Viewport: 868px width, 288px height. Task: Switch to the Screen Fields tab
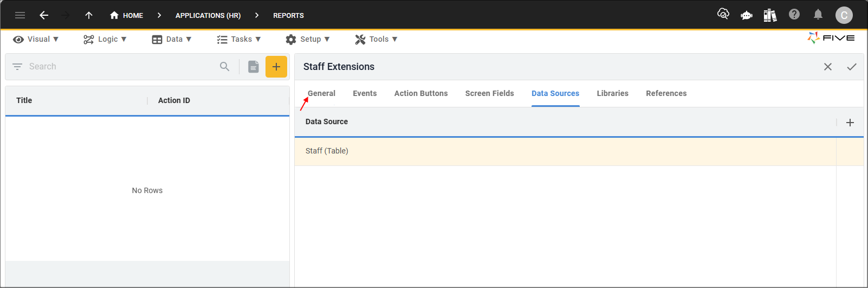click(x=489, y=93)
